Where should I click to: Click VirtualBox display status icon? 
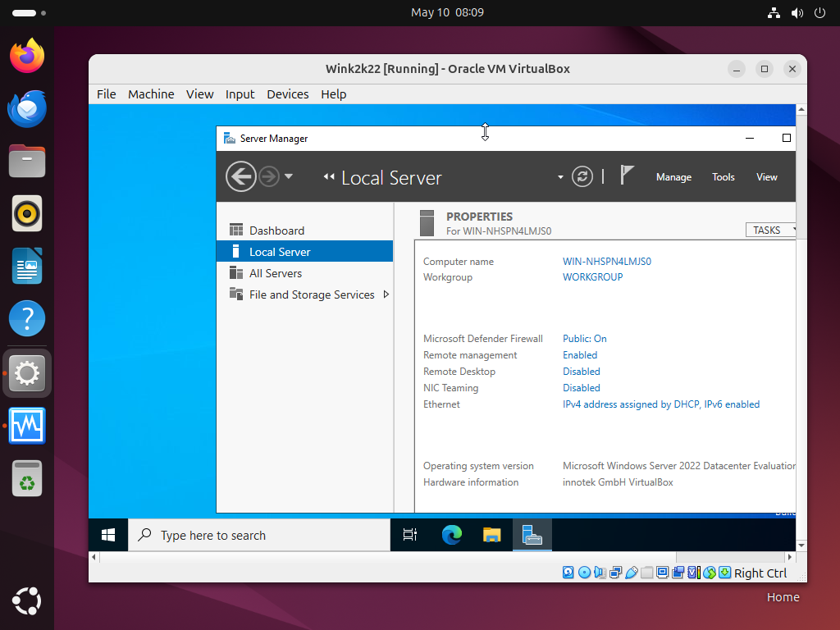pos(663,573)
